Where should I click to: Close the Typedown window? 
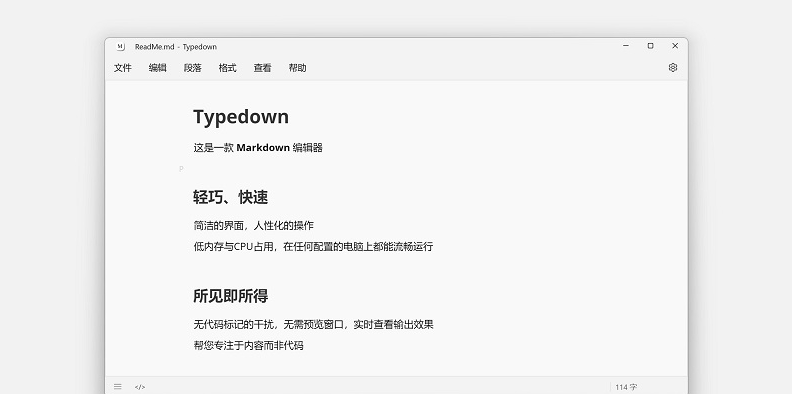tap(675, 46)
